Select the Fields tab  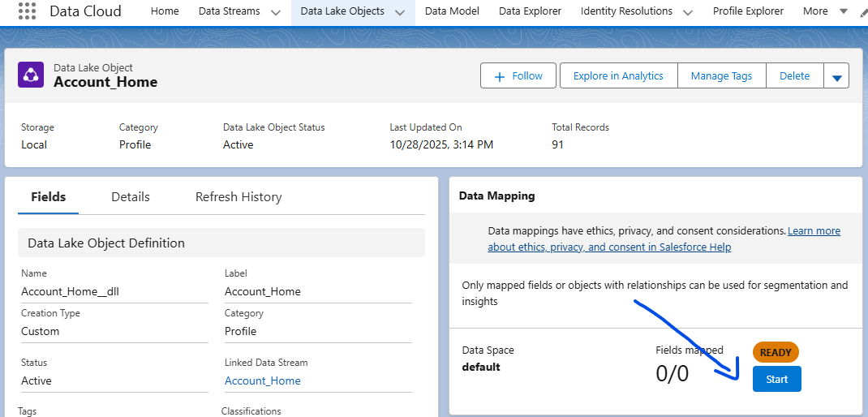[x=48, y=196]
